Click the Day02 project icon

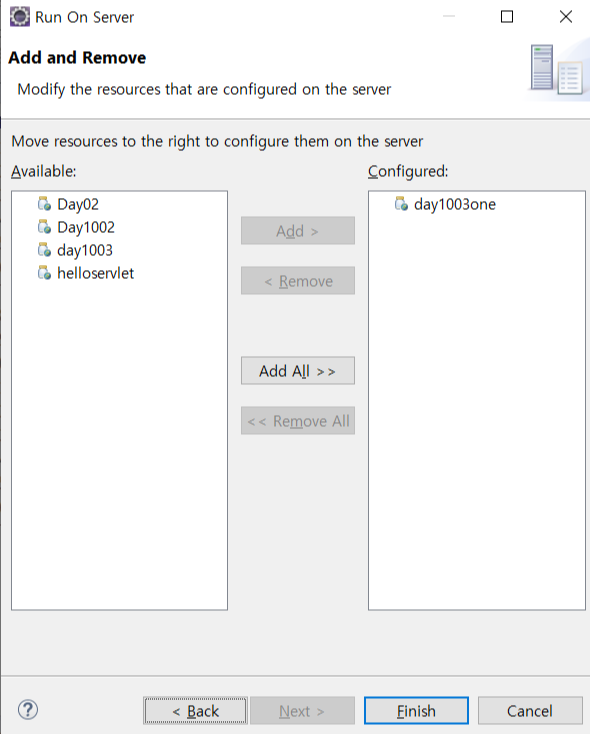pos(44,204)
